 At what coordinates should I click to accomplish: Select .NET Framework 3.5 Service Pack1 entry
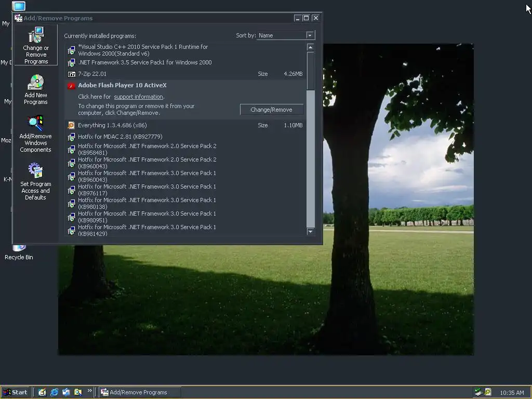pyautogui.click(x=185, y=62)
